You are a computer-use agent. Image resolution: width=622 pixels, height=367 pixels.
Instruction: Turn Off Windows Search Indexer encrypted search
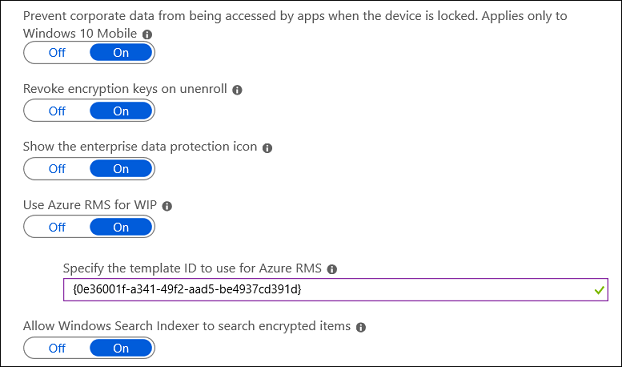(57, 348)
